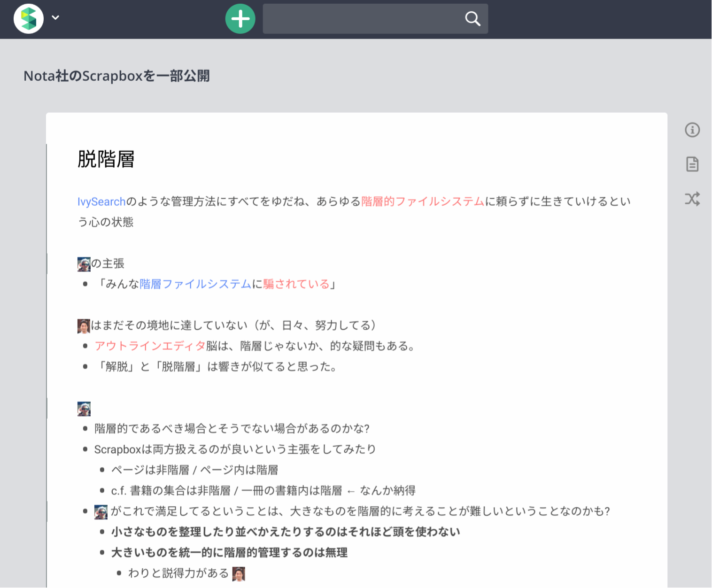Click the line 階層的であるべき場合とそうでない場合があるのかな?

[x=232, y=429]
